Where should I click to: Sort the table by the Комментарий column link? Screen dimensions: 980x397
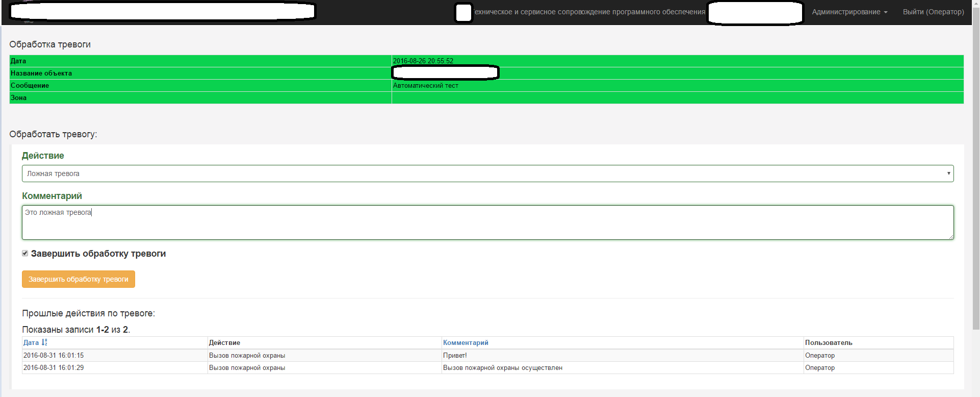pyautogui.click(x=466, y=342)
